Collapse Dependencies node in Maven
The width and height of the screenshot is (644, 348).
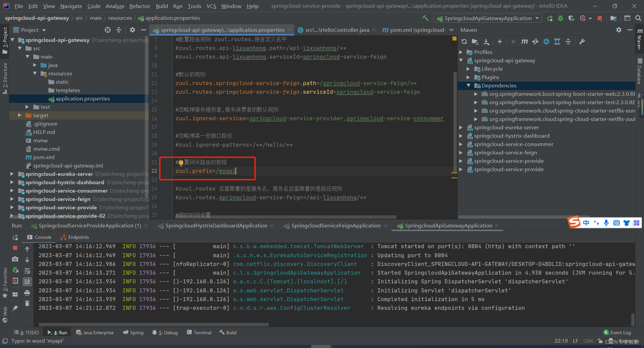(468, 85)
